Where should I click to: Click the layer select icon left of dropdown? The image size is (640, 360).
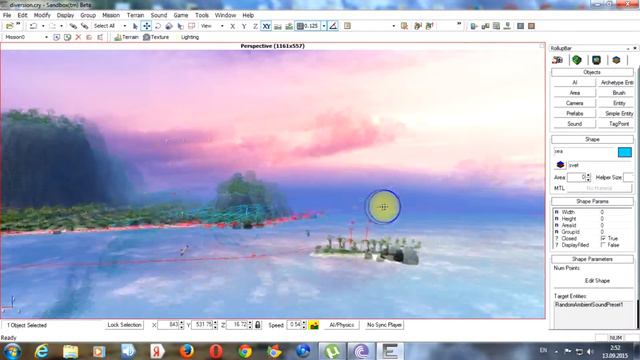click(x=347, y=26)
